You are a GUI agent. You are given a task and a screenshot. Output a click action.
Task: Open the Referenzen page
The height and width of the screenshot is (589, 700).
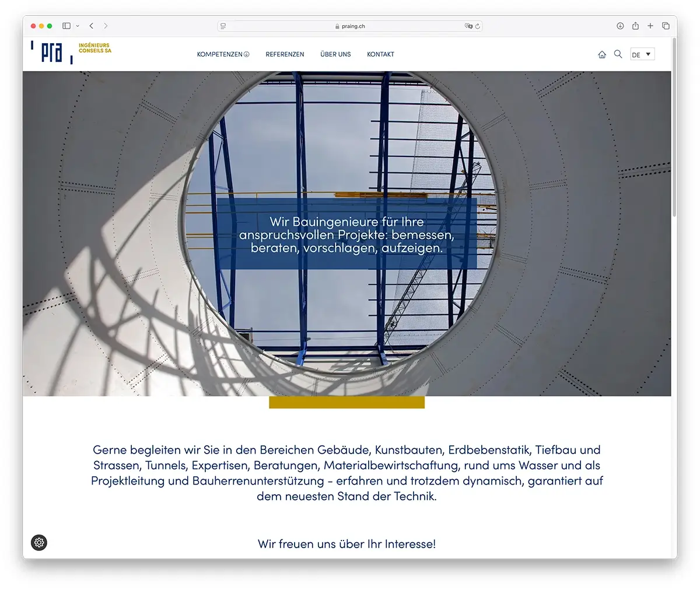285,54
